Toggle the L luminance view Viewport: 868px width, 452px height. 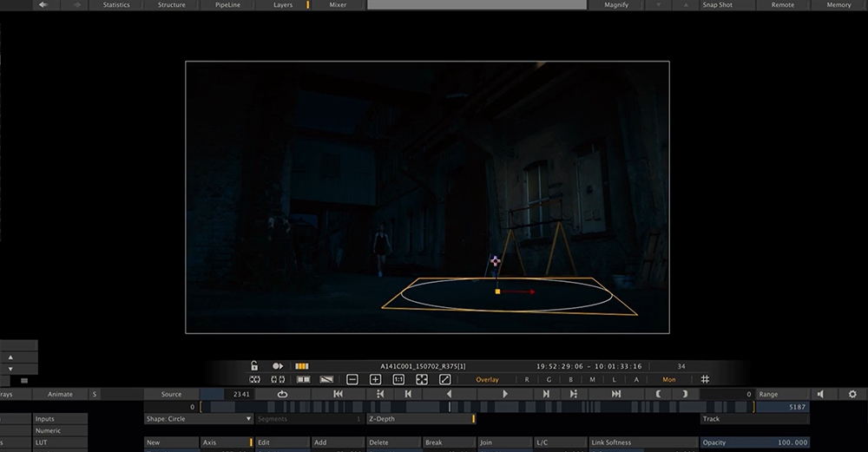click(x=614, y=379)
